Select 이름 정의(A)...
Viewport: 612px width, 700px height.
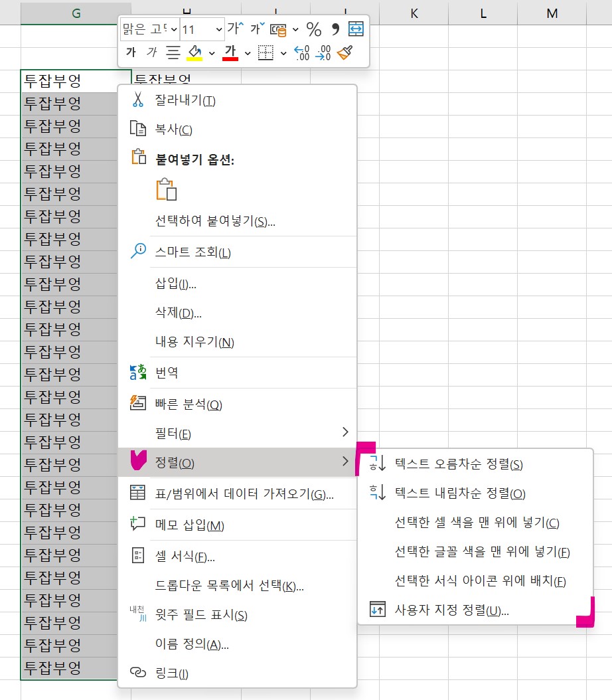(238, 644)
